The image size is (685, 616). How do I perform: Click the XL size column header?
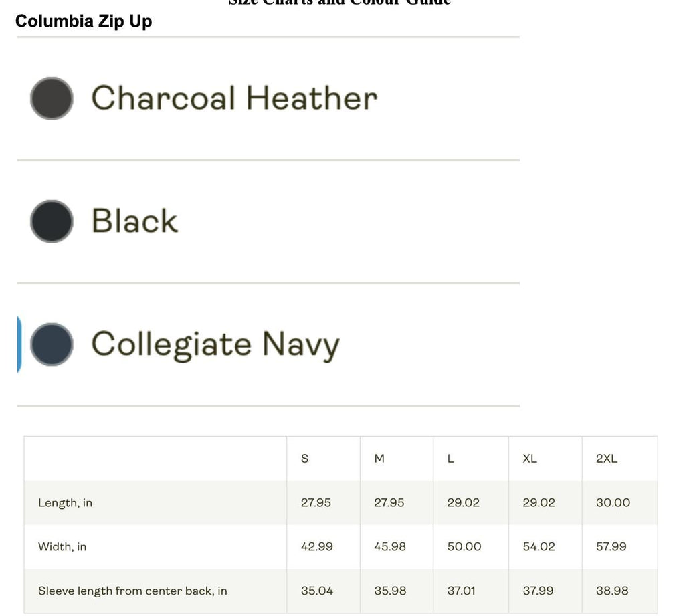[x=530, y=459]
